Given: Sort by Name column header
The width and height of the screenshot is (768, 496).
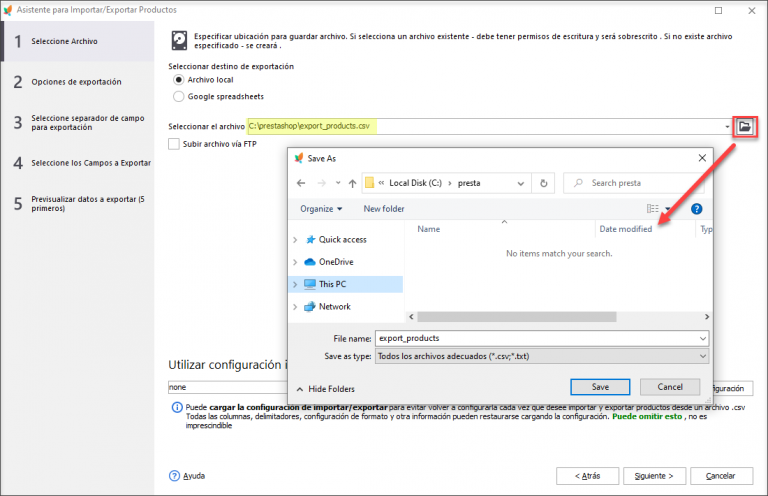Looking at the screenshot, I should point(429,229).
